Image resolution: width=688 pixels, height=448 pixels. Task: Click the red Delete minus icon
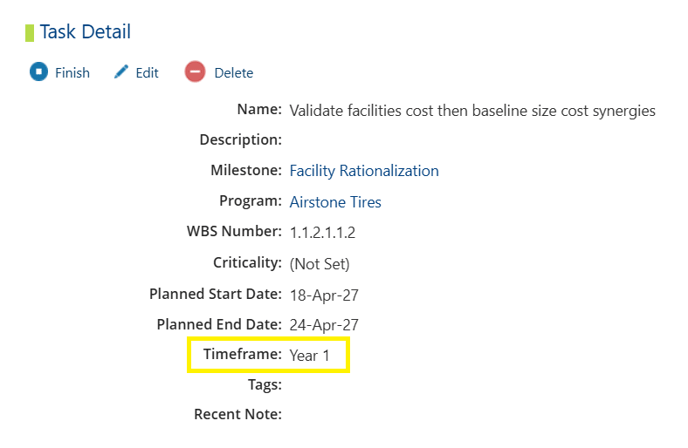coord(195,72)
